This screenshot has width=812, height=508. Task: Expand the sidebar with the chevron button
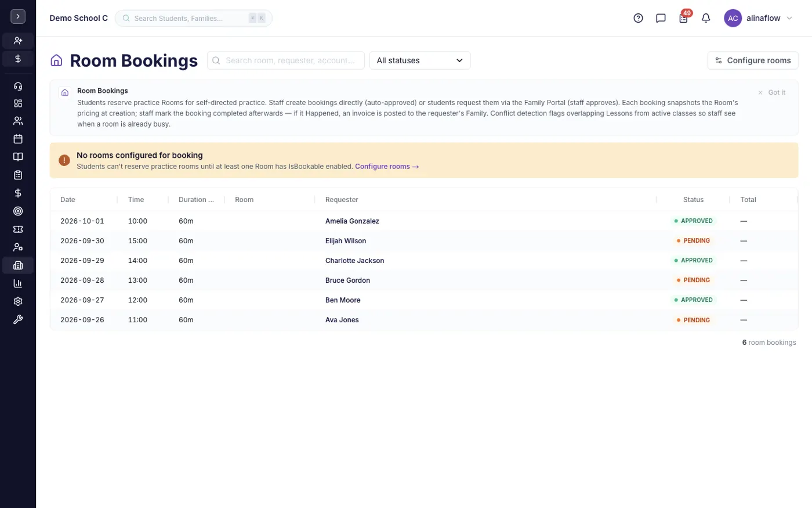pos(18,17)
